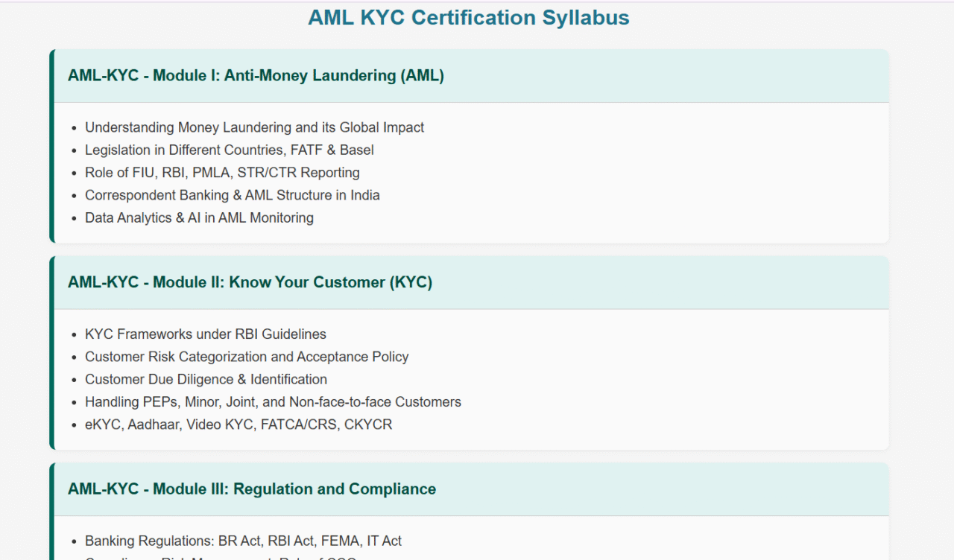Click the bullet point before Understanding Money Laundering
Image resolution: width=954 pixels, height=560 pixels.
click(74, 128)
